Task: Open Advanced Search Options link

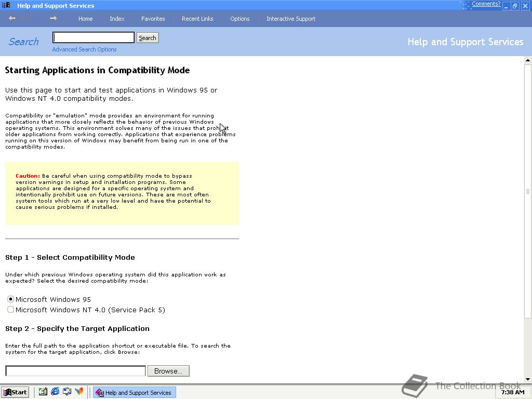Action: (x=84, y=49)
